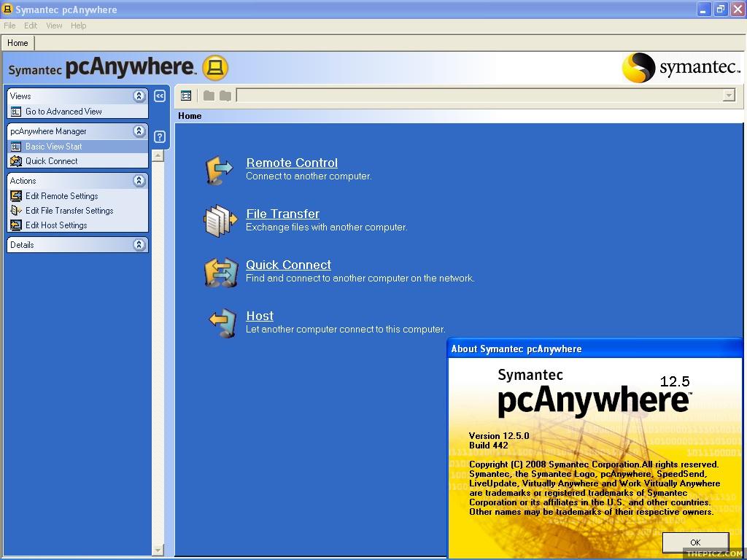Click the help question mark icon

point(160,137)
